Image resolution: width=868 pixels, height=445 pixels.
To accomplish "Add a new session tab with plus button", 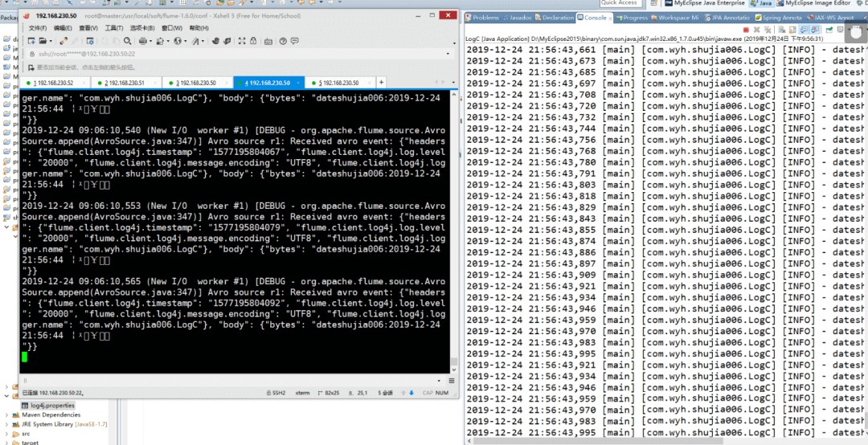I will pos(382,82).
